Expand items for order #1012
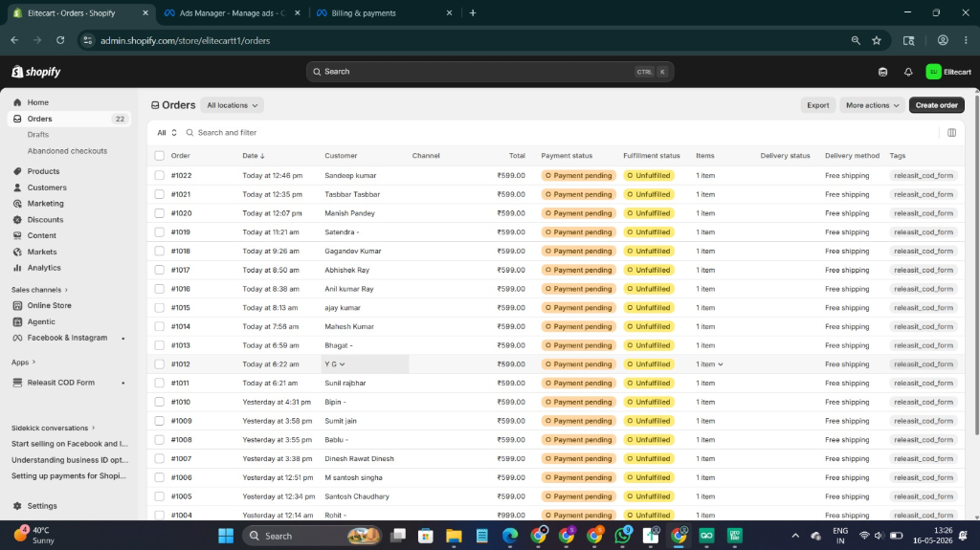980x550 pixels. pos(720,364)
